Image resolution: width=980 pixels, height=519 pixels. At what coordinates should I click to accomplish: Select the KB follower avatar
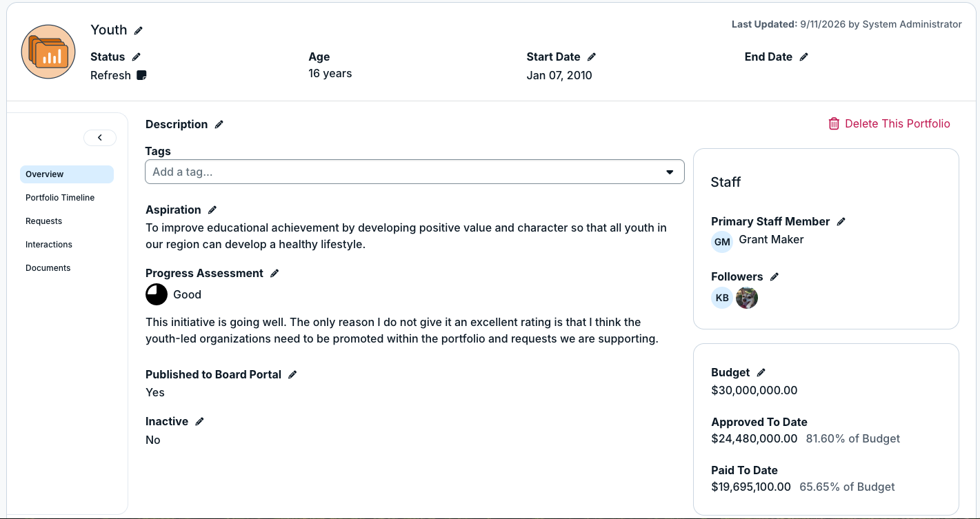point(722,298)
